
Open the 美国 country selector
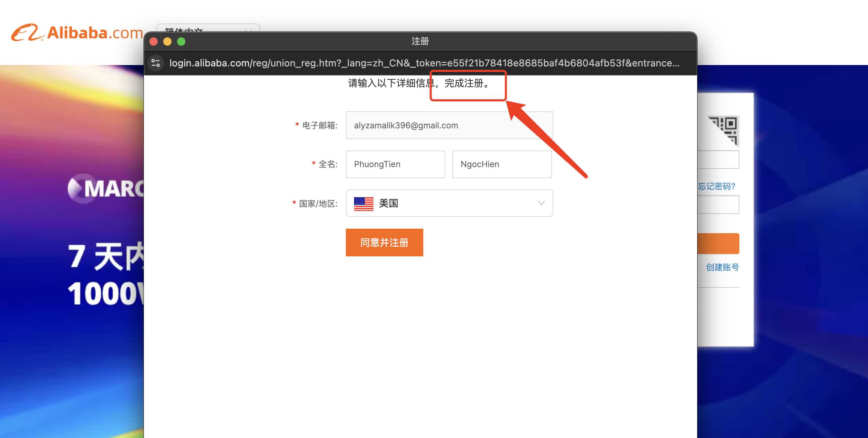pyautogui.click(x=449, y=203)
